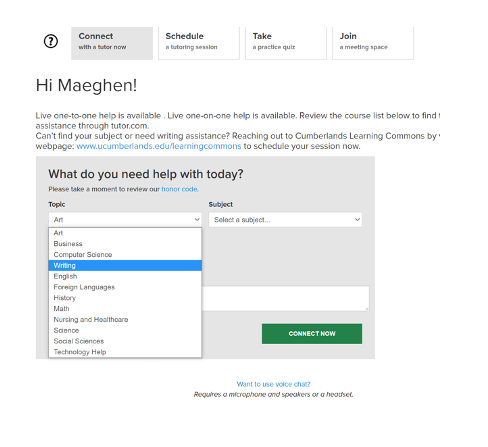Choose Nursing and Healthcare topic

click(125, 319)
